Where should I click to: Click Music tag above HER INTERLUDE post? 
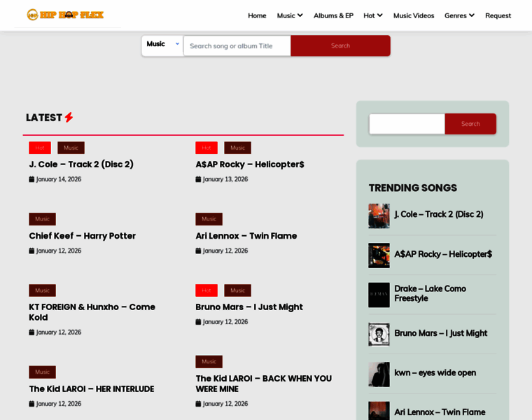coord(43,372)
